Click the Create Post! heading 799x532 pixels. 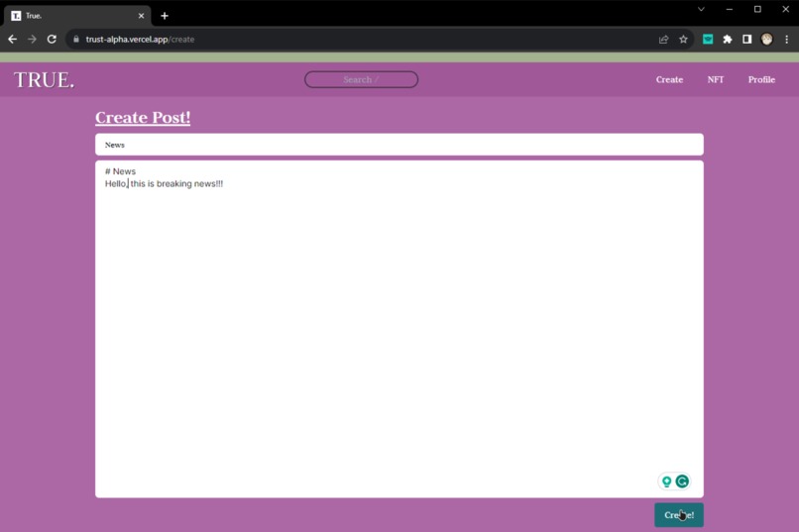(143, 118)
